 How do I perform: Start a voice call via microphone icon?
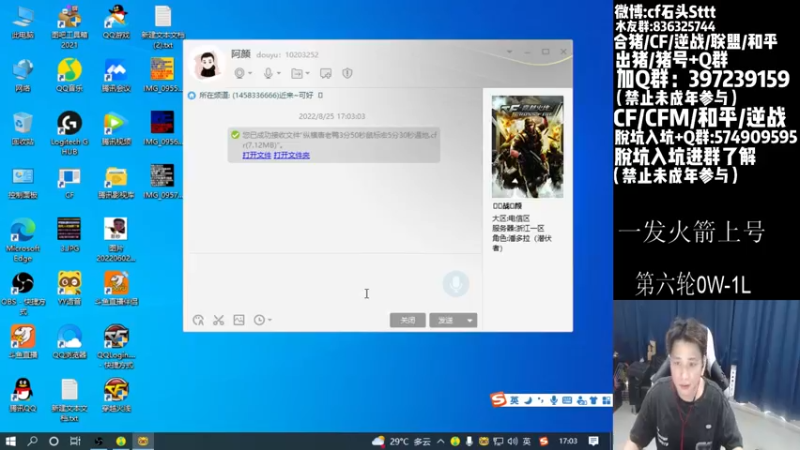tap(268, 73)
